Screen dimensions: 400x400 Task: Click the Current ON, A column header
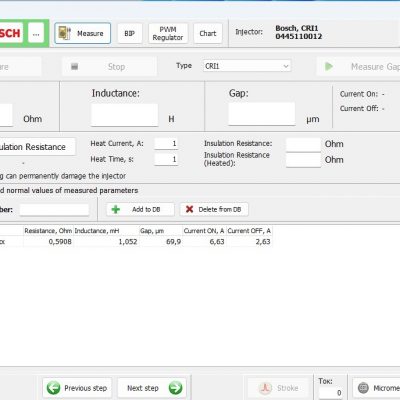(204, 231)
